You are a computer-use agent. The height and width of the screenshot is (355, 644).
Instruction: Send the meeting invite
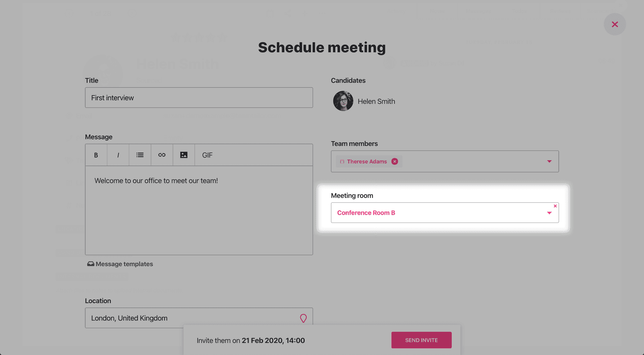pos(421,340)
